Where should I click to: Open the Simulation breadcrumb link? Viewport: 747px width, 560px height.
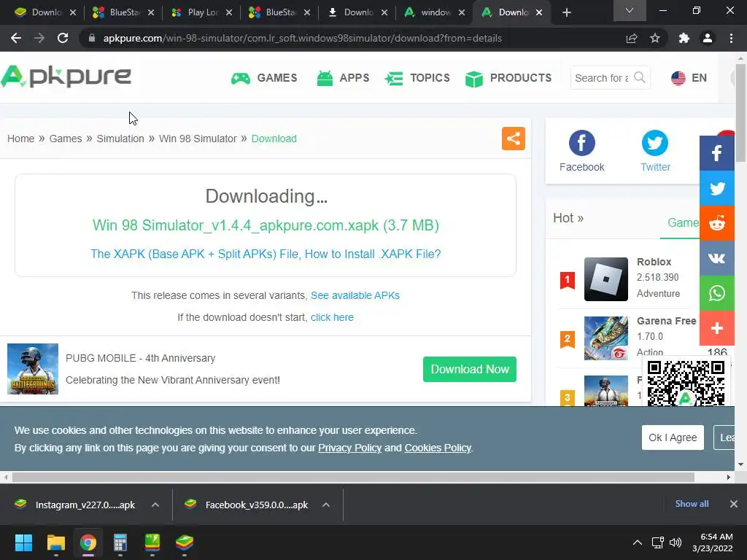[x=120, y=139]
